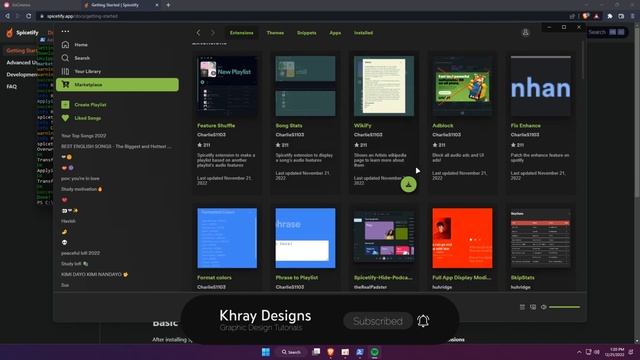Open FAQ in Spicetify docs sidebar
The image size is (640, 360).
[12, 86]
